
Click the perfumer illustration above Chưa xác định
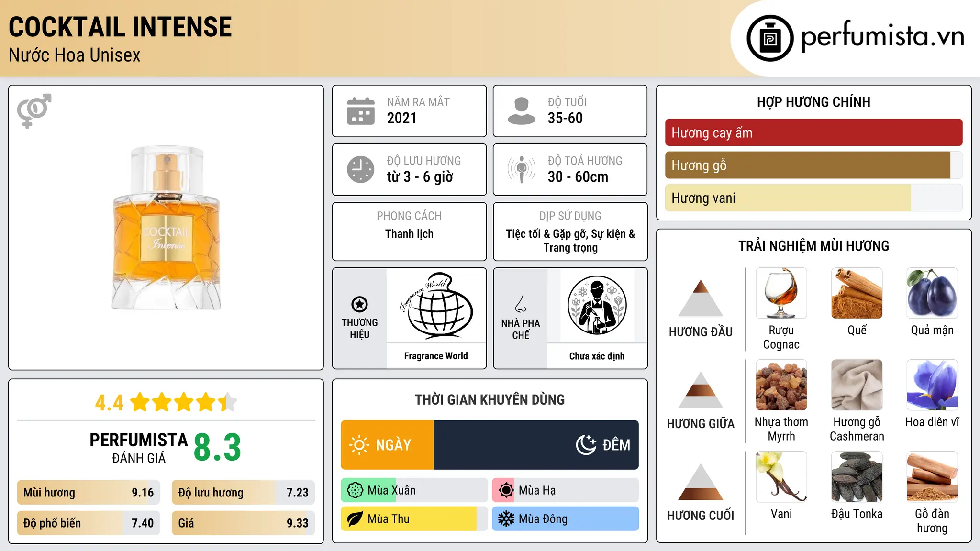tap(597, 305)
